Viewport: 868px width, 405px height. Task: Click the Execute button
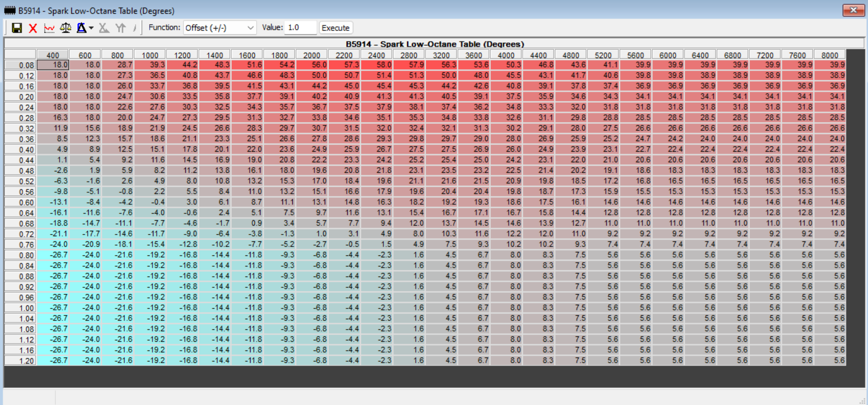tap(335, 28)
